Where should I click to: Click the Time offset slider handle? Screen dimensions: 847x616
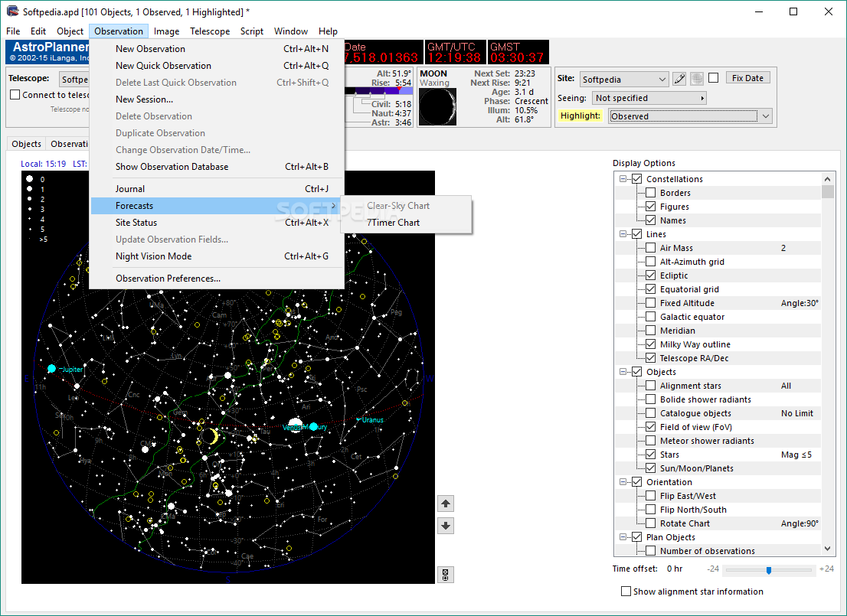tap(769, 569)
